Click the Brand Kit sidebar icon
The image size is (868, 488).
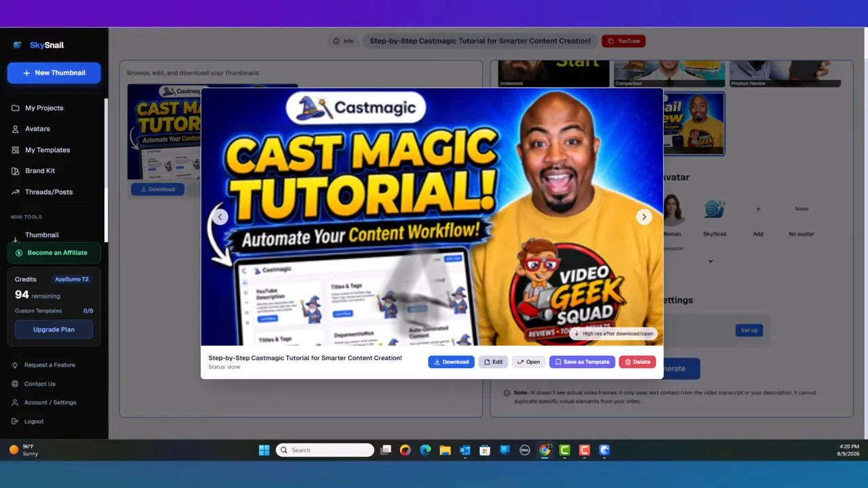[x=16, y=171]
